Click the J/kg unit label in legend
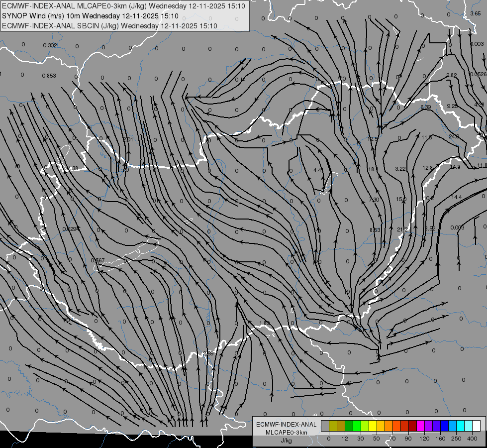 pos(287,441)
